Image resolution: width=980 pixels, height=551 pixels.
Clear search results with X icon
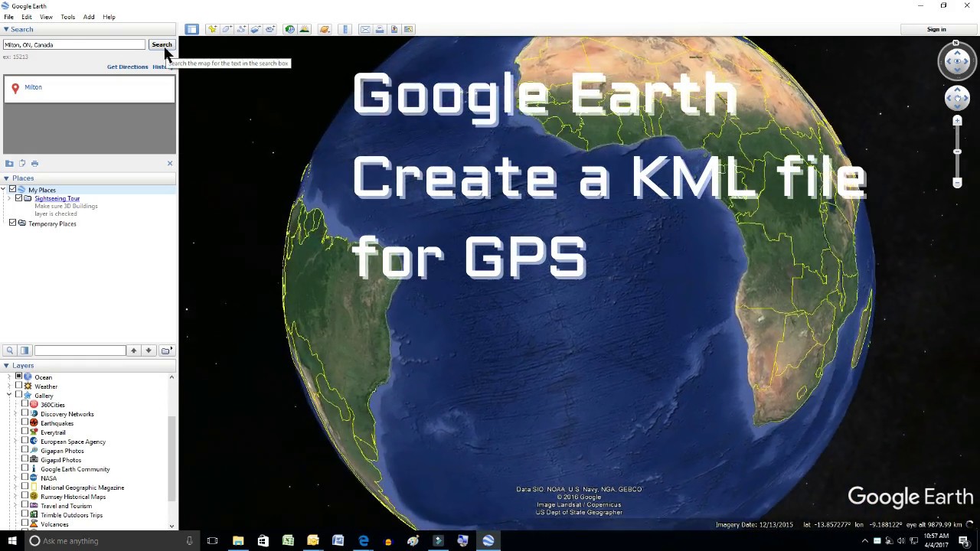[170, 163]
